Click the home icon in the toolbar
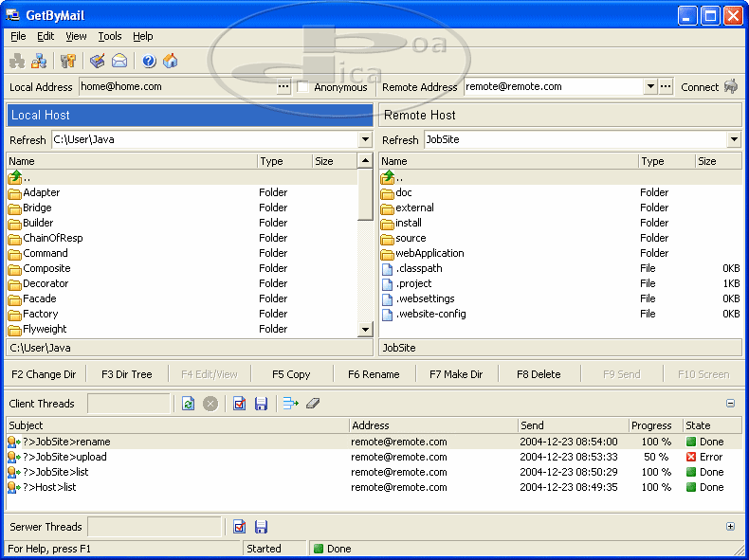749x560 pixels. click(171, 62)
